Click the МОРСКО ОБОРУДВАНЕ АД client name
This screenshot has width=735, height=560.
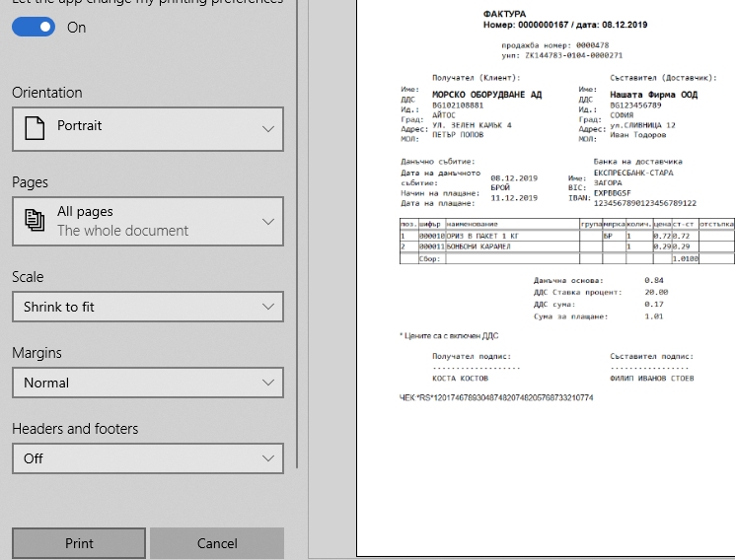[486, 95]
